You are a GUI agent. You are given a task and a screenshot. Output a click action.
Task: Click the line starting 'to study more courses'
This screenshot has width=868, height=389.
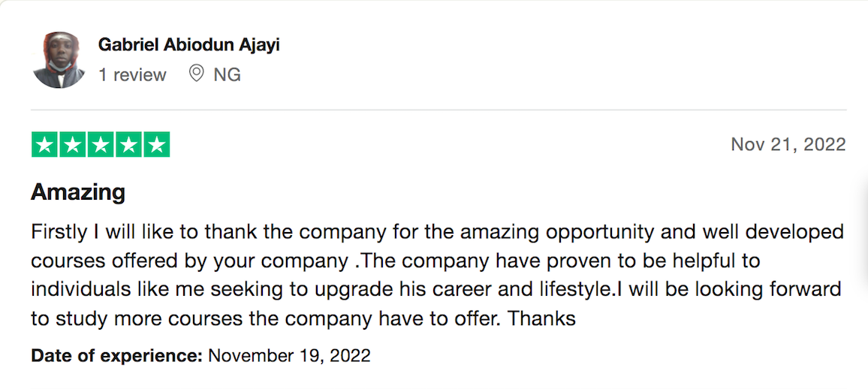click(304, 318)
